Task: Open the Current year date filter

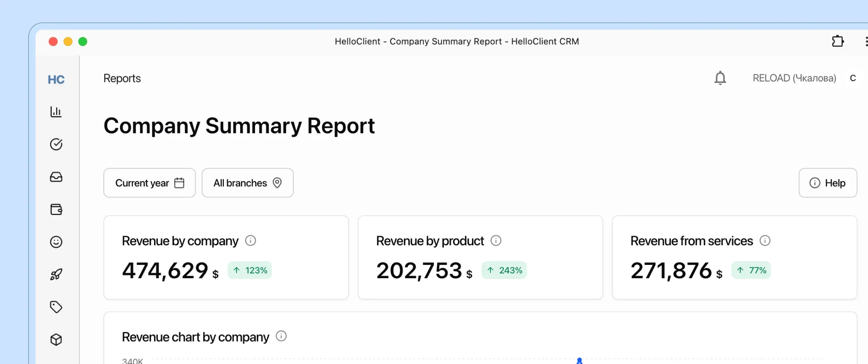Action: (x=149, y=183)
